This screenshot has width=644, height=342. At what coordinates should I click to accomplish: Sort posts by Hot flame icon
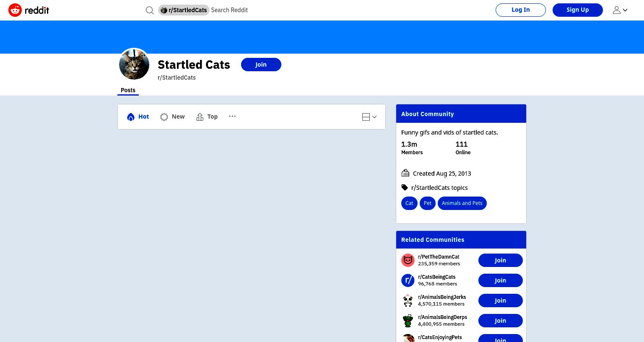131,117
